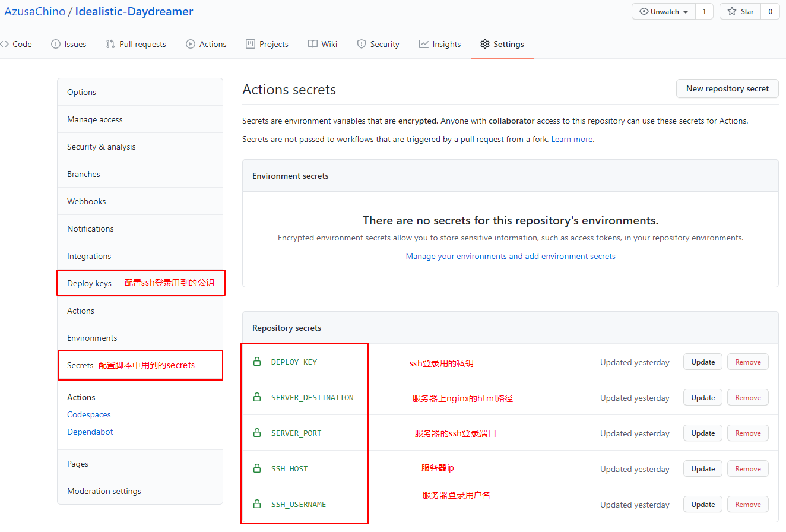Open Options in settings sidebar
The height and width of the screenshot is (532, 786).
(x=140, y=92)
